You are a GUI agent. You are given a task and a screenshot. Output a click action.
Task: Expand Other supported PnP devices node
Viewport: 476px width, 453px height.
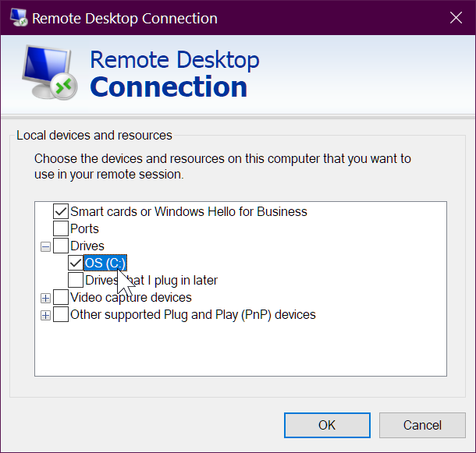45,316
